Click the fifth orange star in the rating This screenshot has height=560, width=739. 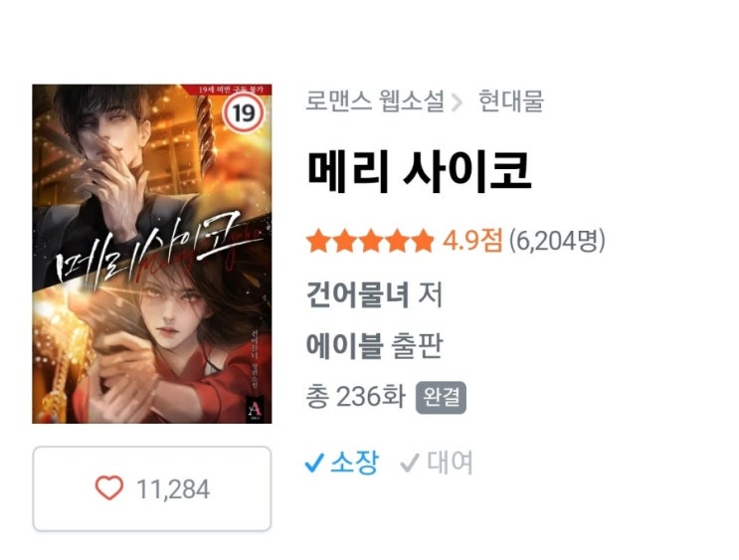tap(422, 241)
